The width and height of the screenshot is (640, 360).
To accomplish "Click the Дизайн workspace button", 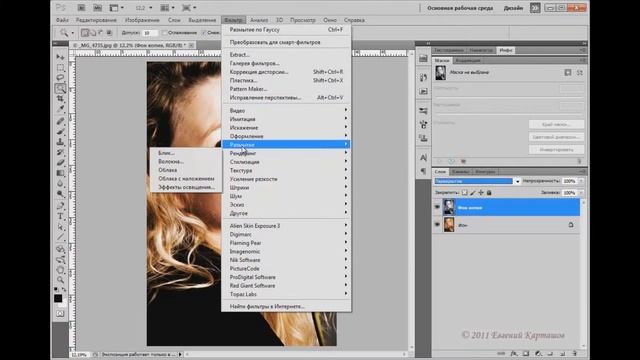I will [x=513, y=8].
